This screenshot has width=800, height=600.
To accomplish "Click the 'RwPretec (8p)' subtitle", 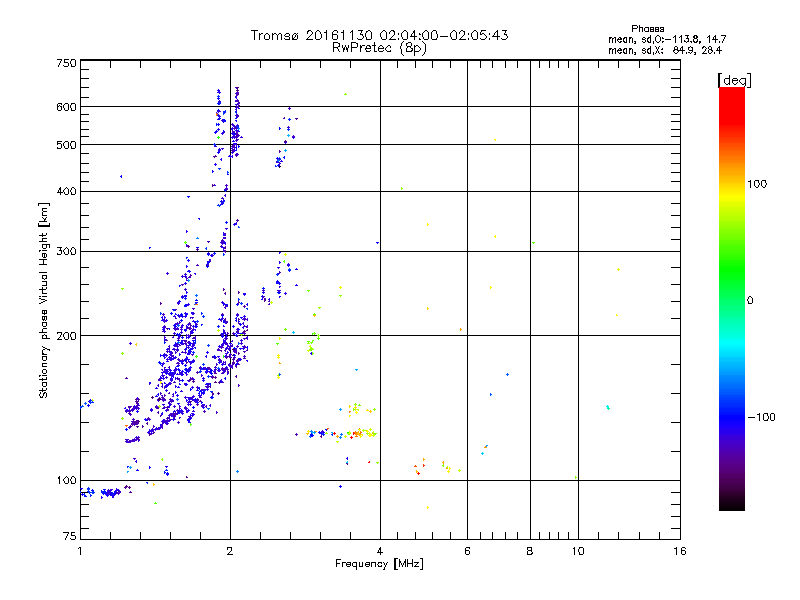I will [x=379, y=48].
